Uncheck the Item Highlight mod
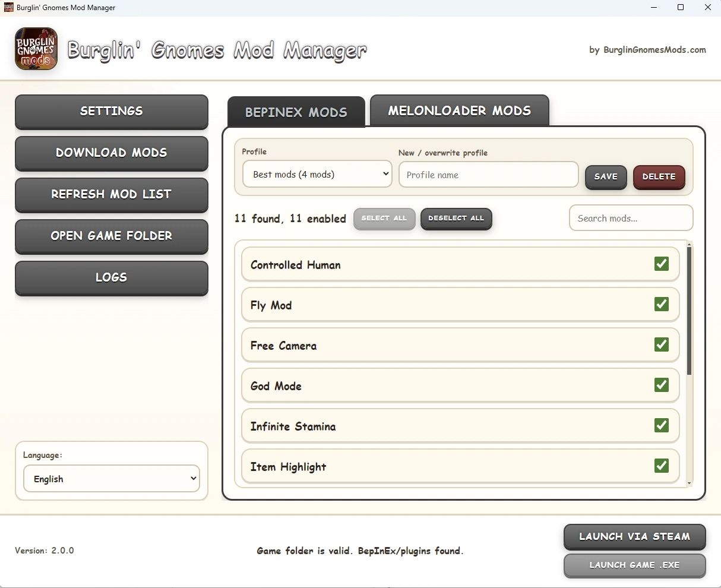Screen dimensions: 721x588 (662, 466)
